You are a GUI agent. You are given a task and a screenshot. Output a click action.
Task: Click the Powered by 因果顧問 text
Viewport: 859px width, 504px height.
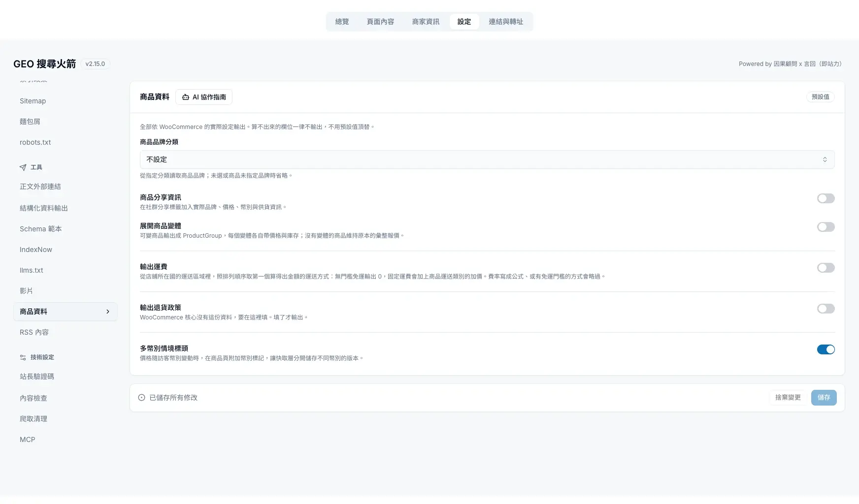coord(791,64)
